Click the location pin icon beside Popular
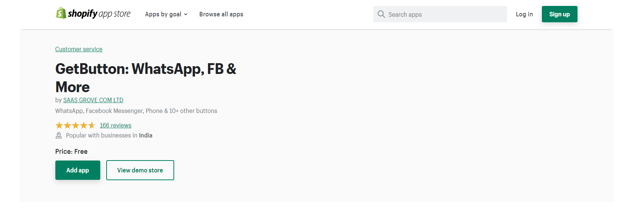 [x=59, y=136]
